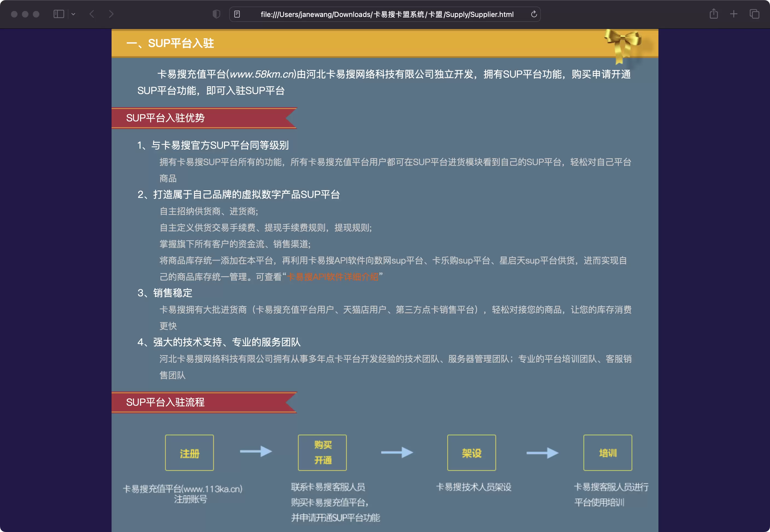Open a new tab with plus

click(733, 14)
